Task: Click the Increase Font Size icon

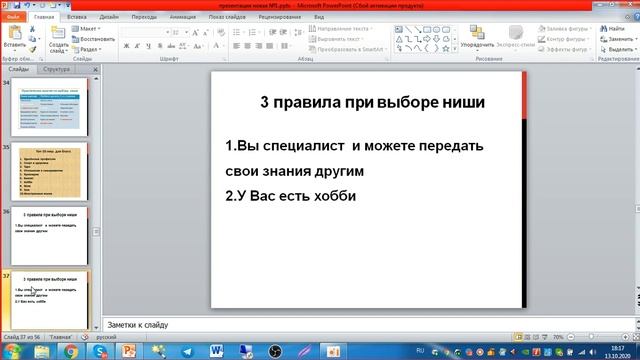Action: [196, 32]
